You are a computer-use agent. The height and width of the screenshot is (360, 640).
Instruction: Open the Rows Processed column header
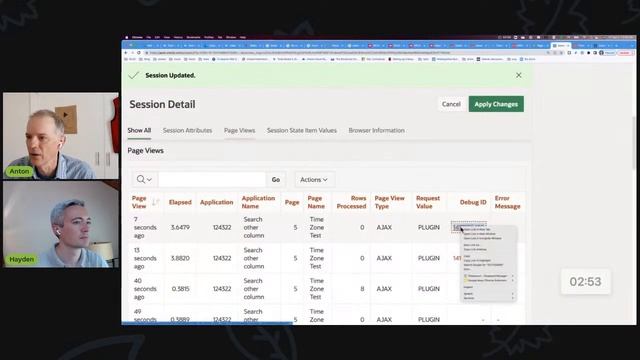[351, 202]
